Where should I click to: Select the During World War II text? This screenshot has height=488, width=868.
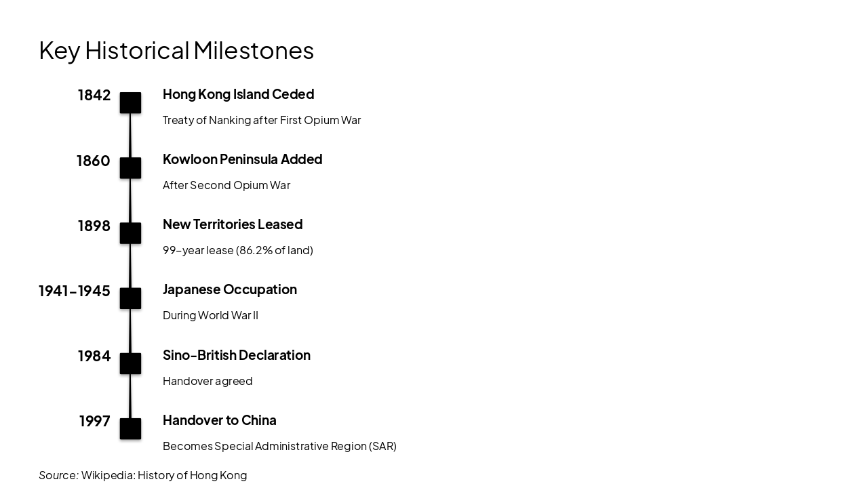(x=210, y=315)
